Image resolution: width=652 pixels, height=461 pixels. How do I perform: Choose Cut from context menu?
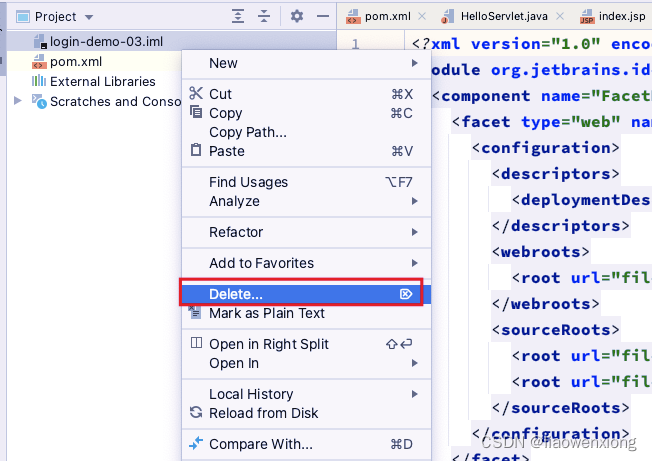(306, 94)
